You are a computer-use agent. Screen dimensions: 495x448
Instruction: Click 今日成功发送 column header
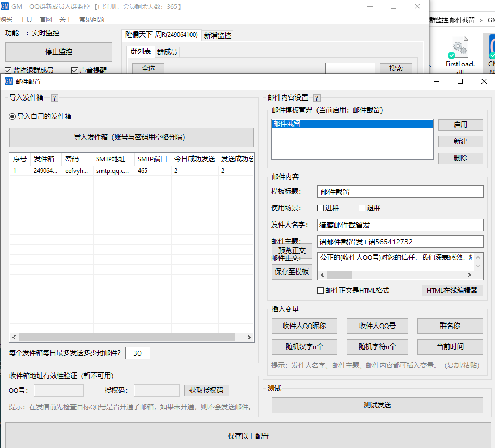pyautogui.click(x=195, y=159)
